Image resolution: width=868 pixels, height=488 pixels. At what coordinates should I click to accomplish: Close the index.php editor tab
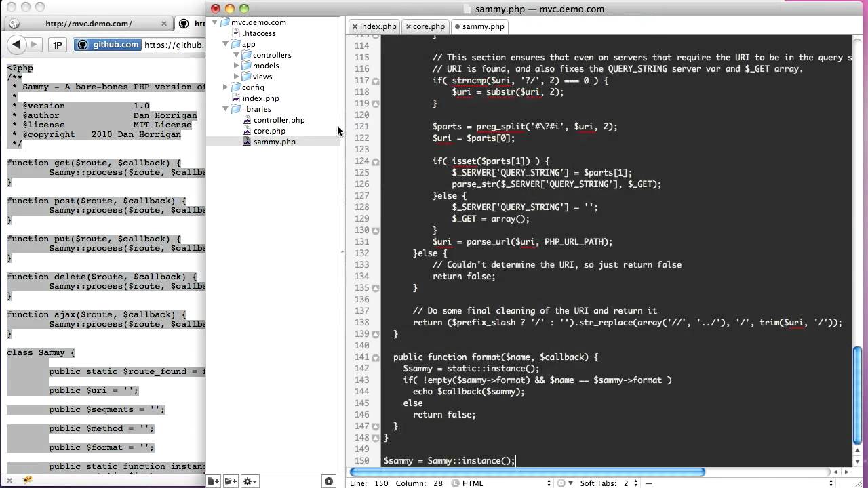(x=354, y=26)
